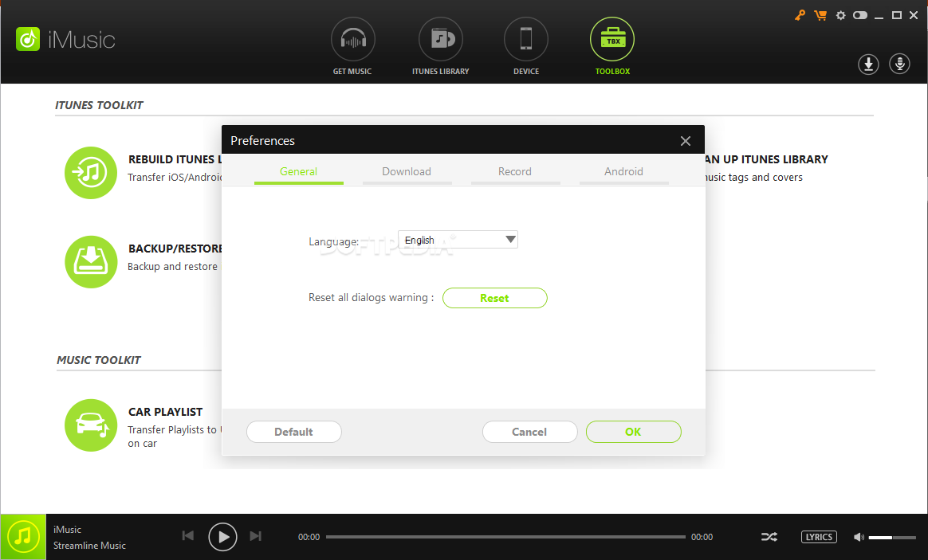Cancel the Preferences dialog
Image resolution: width=928 pixels, height=560 pixels.
529,432
